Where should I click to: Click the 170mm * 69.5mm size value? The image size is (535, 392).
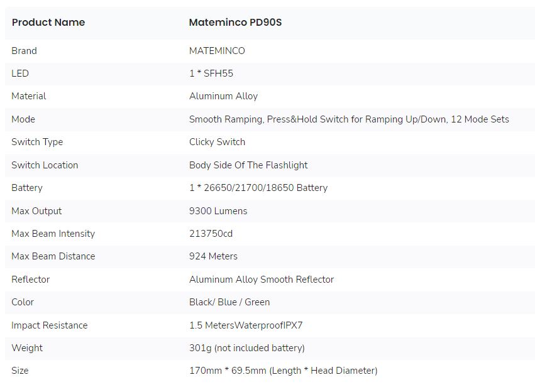coord(283,371)
